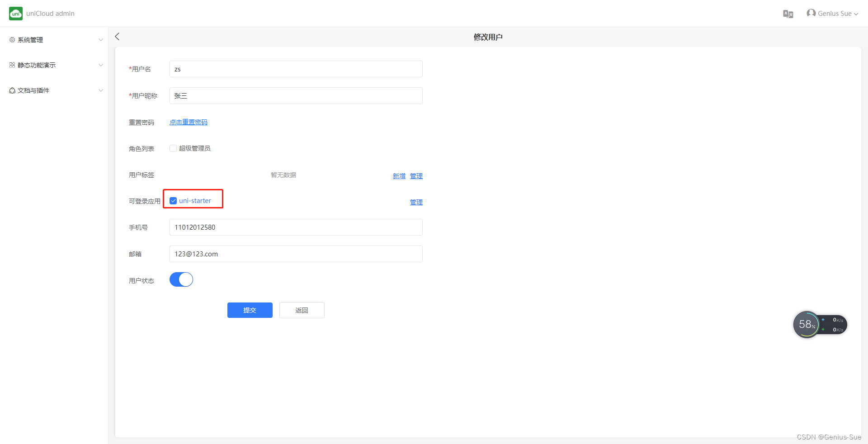Click the uniCloud admin title text
This screenshot has width=868, height=444.
[x=50, y=14]
